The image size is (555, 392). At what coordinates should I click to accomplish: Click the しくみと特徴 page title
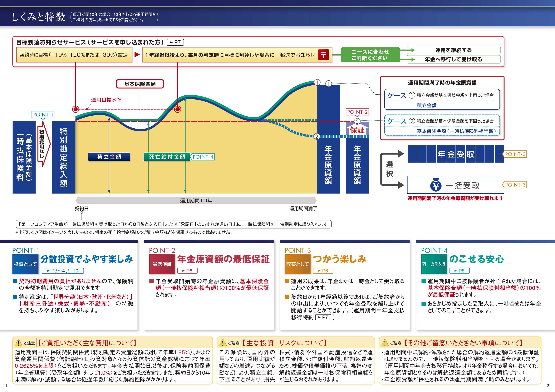(x=38, y=17)
